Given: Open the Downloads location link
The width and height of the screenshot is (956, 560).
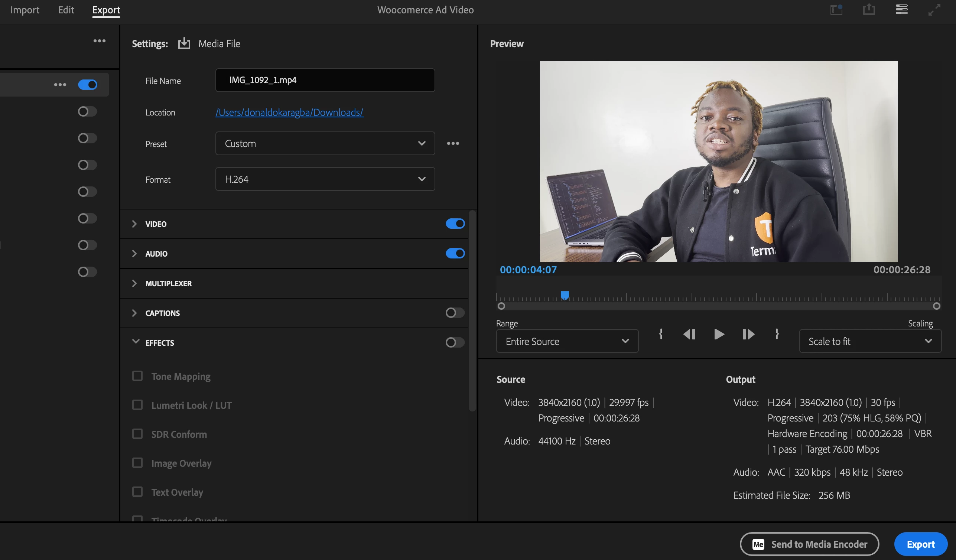Looking at the screenshot, I should tap(289, 112).
